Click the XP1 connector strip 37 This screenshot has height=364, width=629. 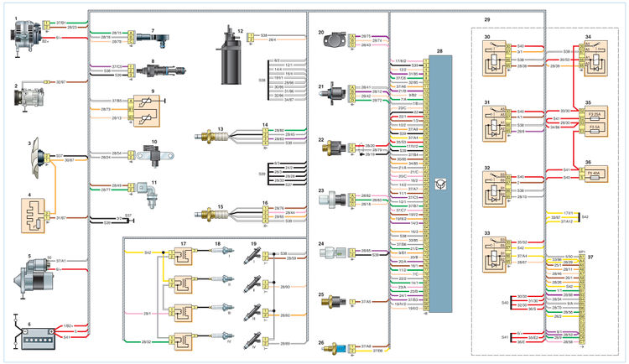[582, 299]
